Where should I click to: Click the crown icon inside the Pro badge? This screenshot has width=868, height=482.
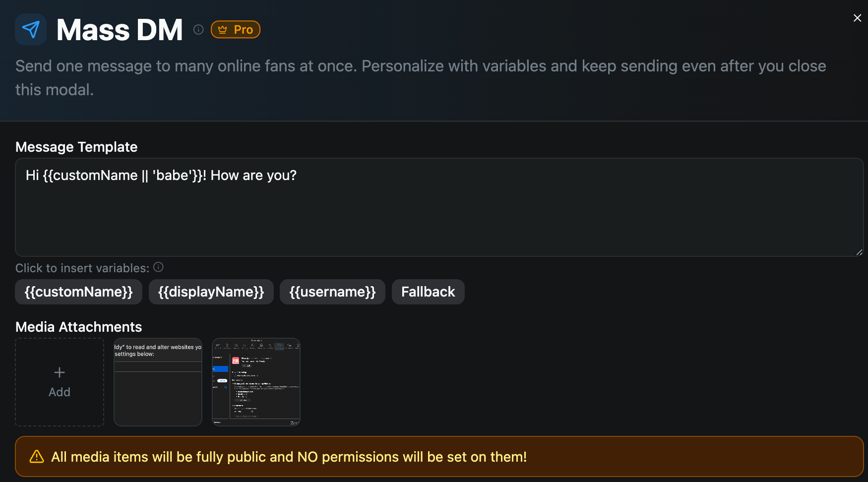pyautogui.click(x=223, y=29)
